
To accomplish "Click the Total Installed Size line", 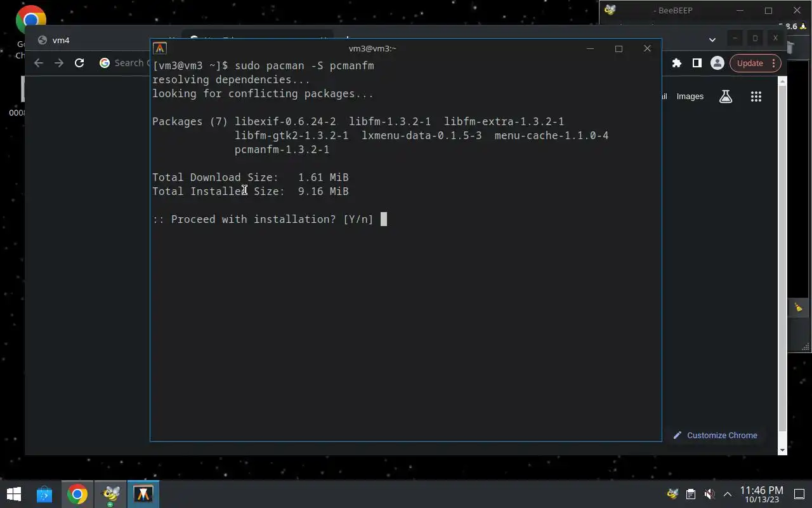I will tap(251, 192).
